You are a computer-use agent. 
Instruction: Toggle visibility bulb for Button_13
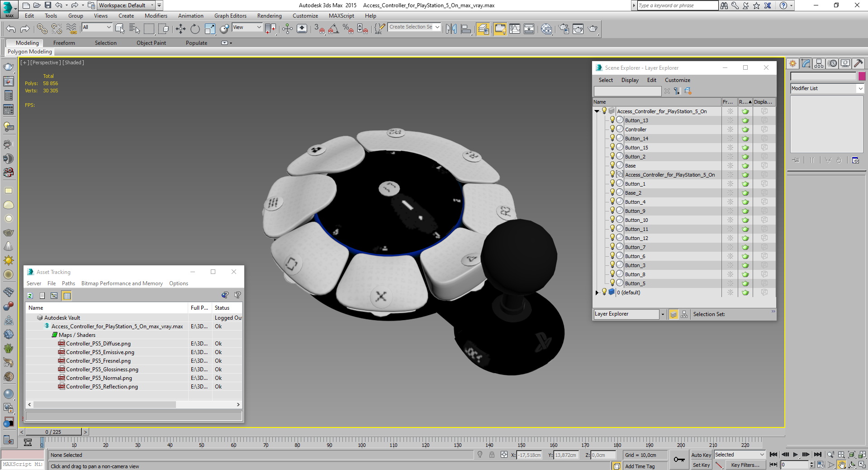612,120
